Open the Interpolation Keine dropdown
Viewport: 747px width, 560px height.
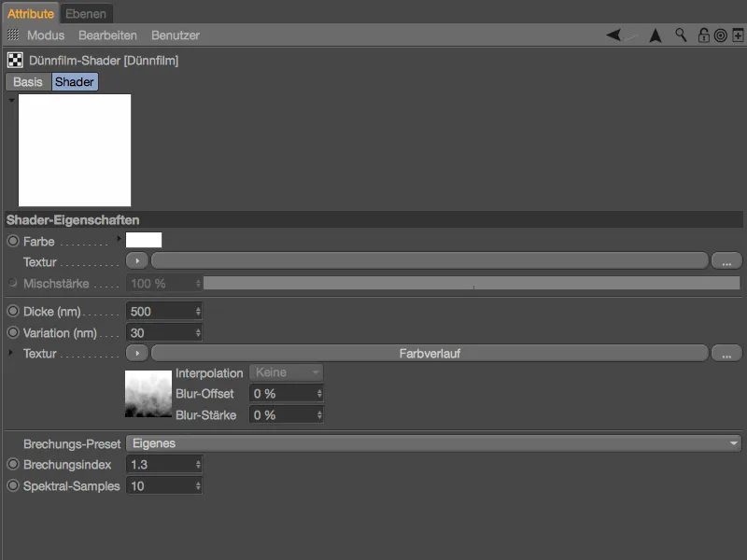click(286, 372)
